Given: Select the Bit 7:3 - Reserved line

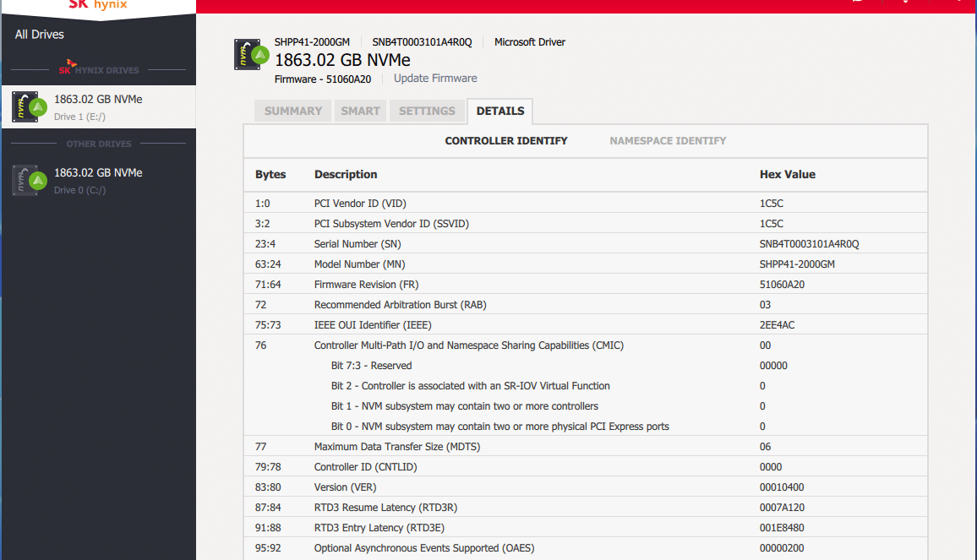Looking at the screenshot, I should point(371,366).
